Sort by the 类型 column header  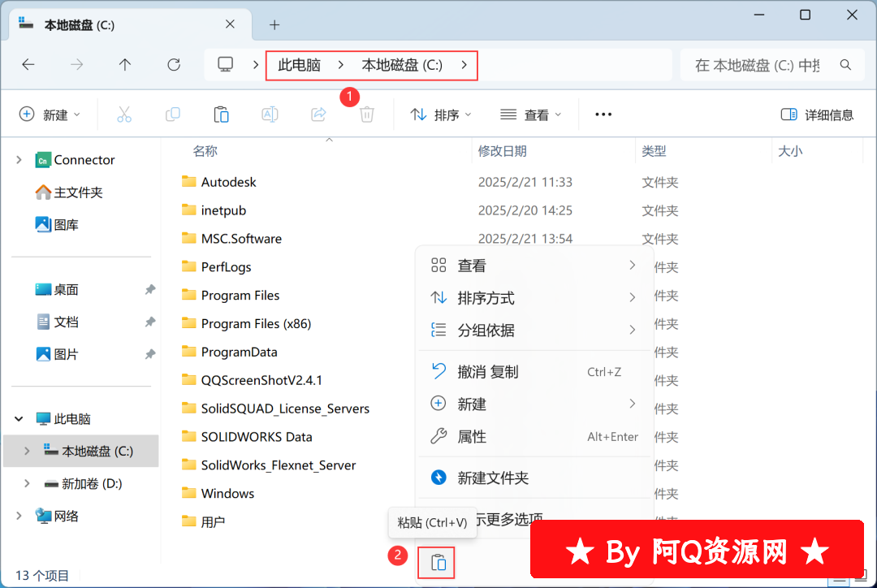pos(654,151)
